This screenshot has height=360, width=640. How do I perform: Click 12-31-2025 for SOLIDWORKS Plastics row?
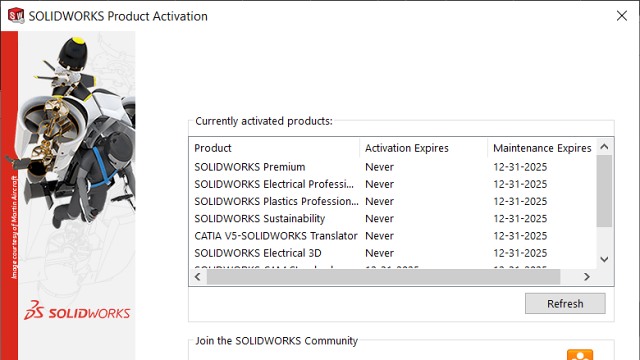[x=520, y=201]
